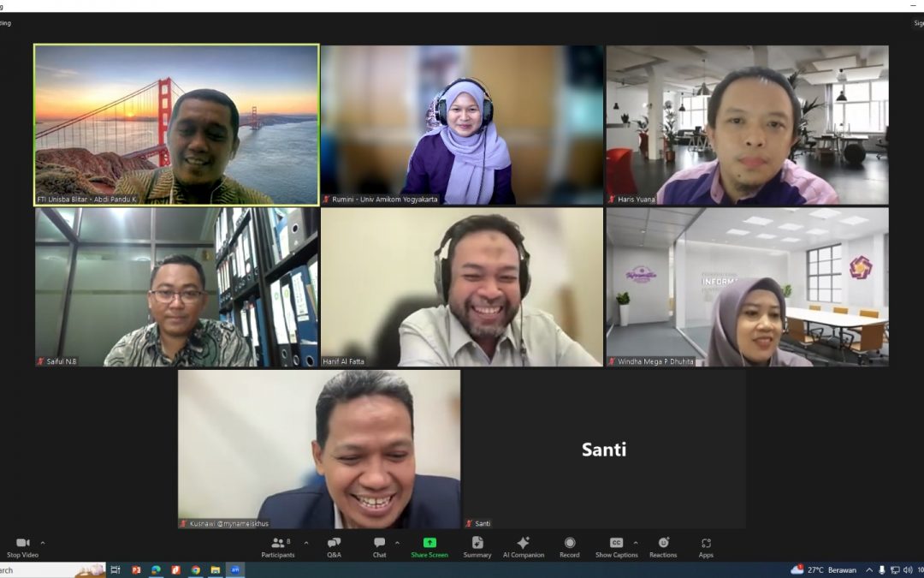This screenshot has height=578, width=924.
Task: Open the Q&A panel
Action: tap(334, 545)
